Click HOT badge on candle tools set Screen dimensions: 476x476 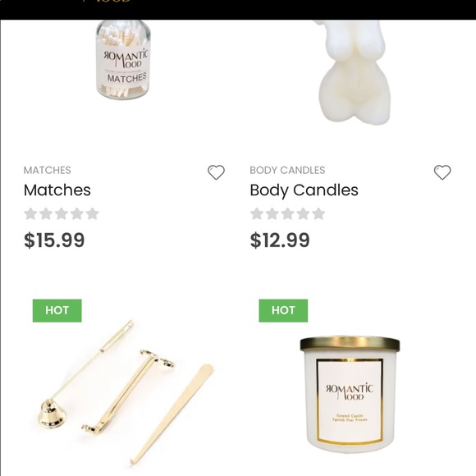[57, 310]
